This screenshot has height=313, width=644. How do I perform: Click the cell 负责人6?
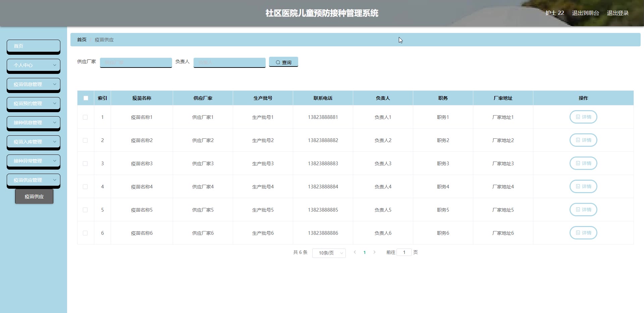(x=383, y=233)
